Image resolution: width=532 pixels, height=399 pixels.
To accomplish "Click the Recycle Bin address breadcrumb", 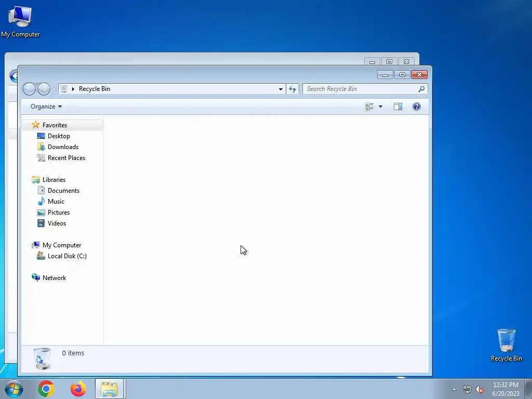I will click(x=95, y=89).
